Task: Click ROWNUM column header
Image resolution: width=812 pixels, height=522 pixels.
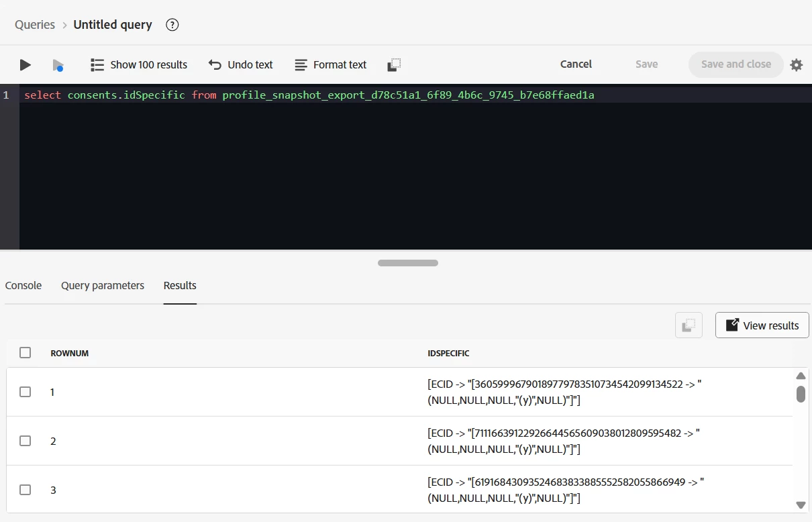Action: pos(70,353)
